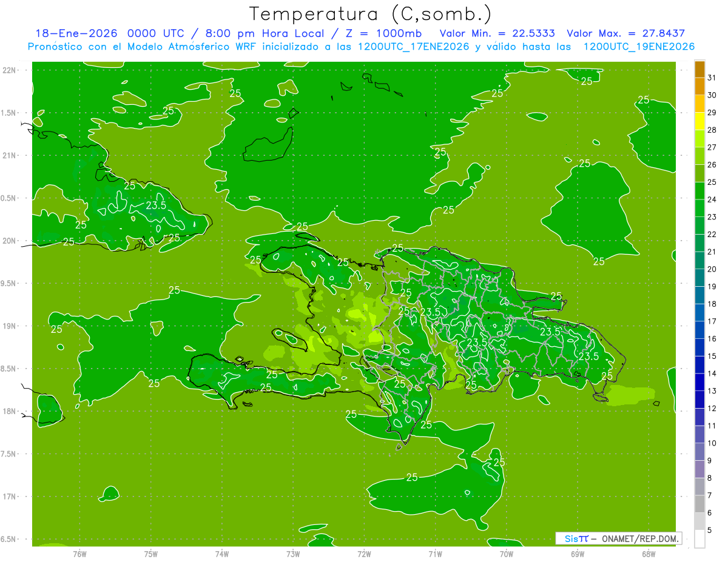Screen dimensions: 728x562
Task: Click the colorbar label "28"
Action: [712, 130]
